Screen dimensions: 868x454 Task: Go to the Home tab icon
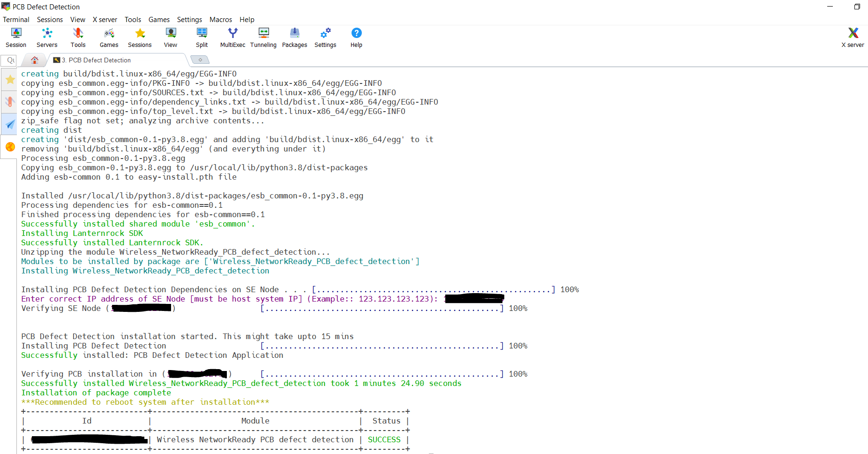(34, 60)
